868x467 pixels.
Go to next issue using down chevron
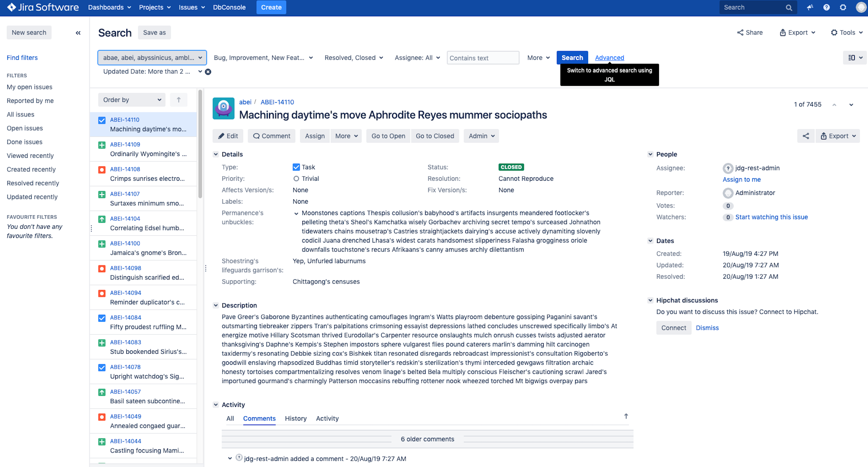click(851, 105)
